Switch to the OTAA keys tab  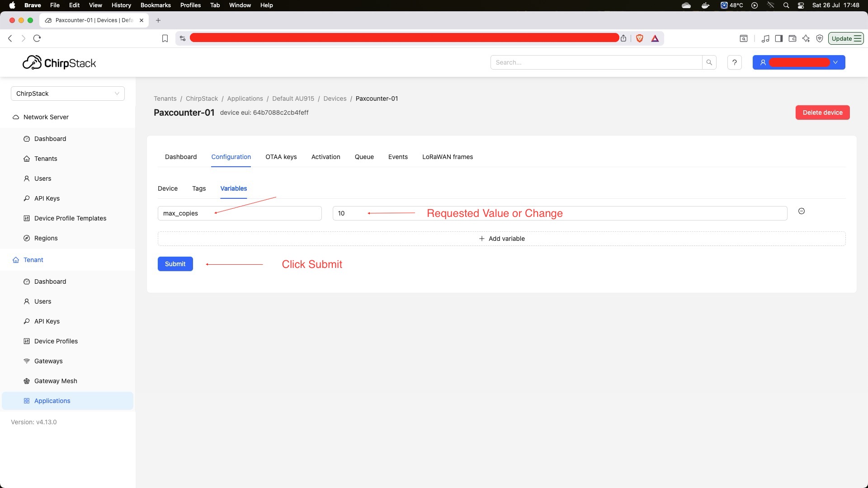(x=281, y=157)
